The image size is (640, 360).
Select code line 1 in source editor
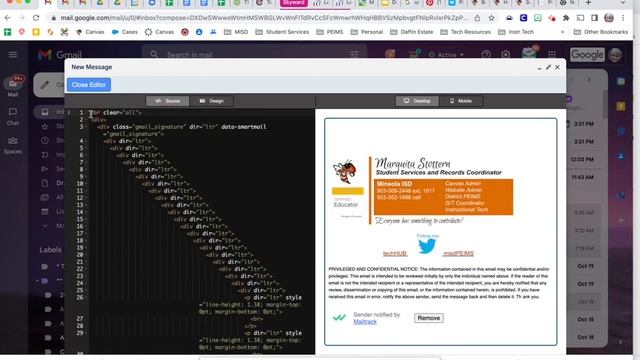(116, 113)
